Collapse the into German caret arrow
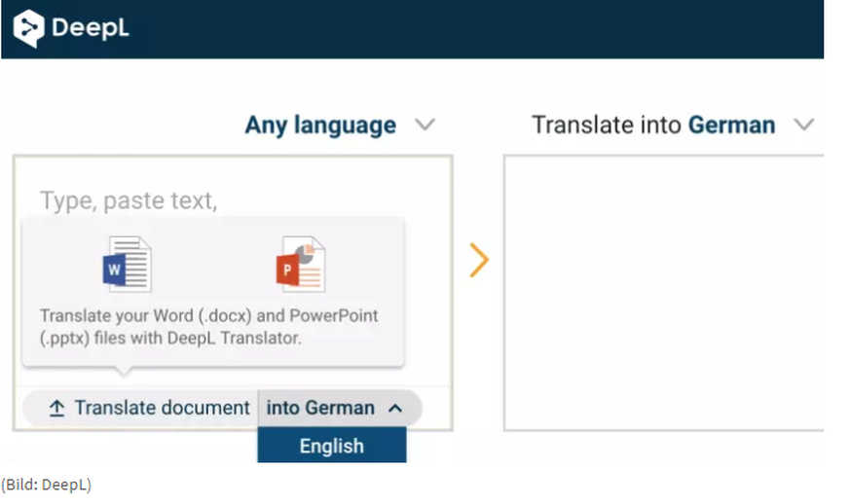 (394, 409)
